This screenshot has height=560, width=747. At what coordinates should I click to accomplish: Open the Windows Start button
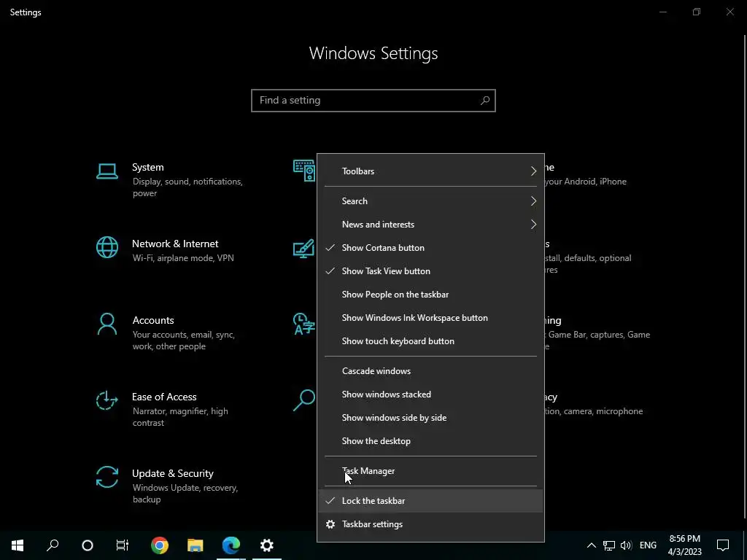(18, 545)
